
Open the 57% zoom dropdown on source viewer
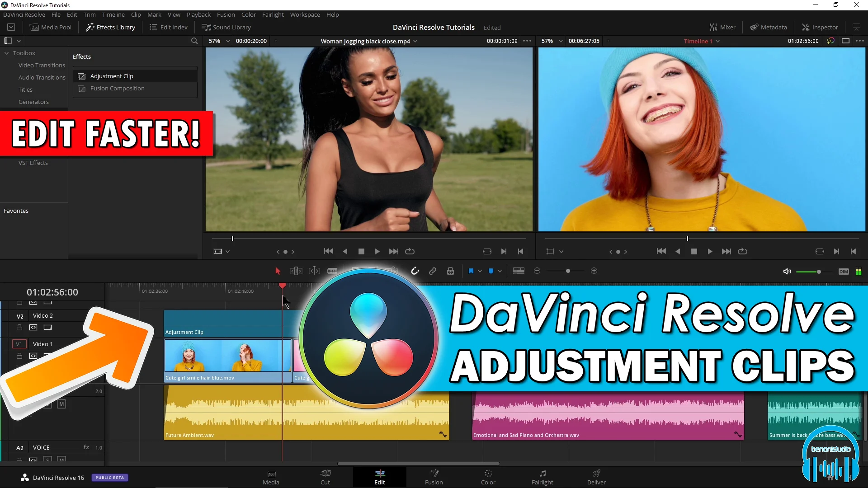218,41
